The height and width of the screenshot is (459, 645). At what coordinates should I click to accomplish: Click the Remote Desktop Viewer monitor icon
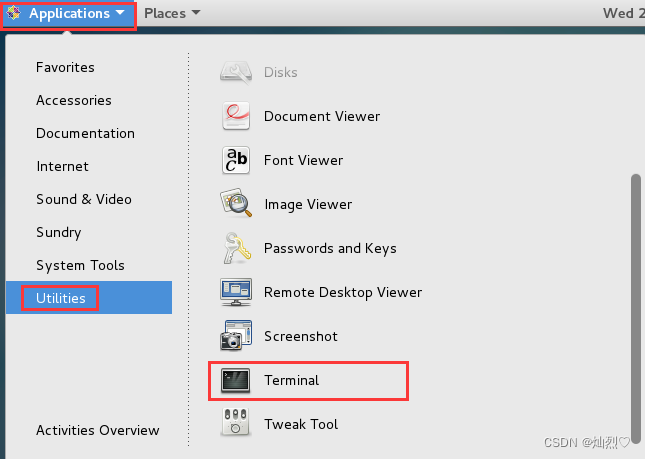[x=236, y=292]
